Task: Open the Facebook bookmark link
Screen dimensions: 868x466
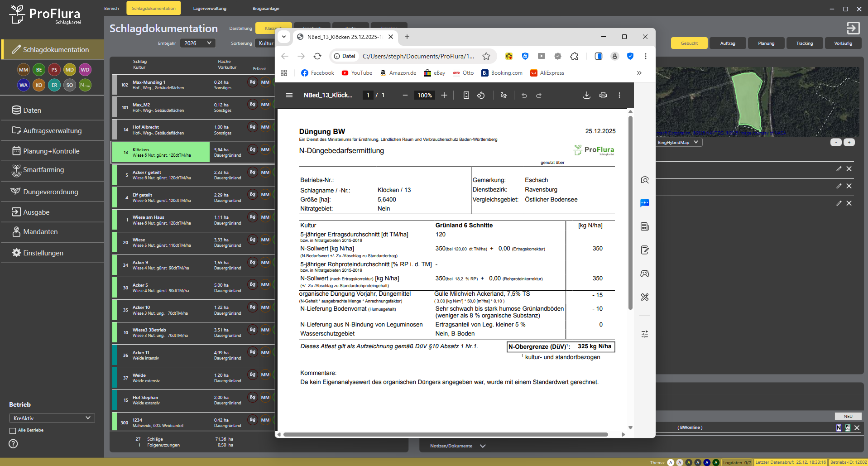Action: (x=317, y=73)
